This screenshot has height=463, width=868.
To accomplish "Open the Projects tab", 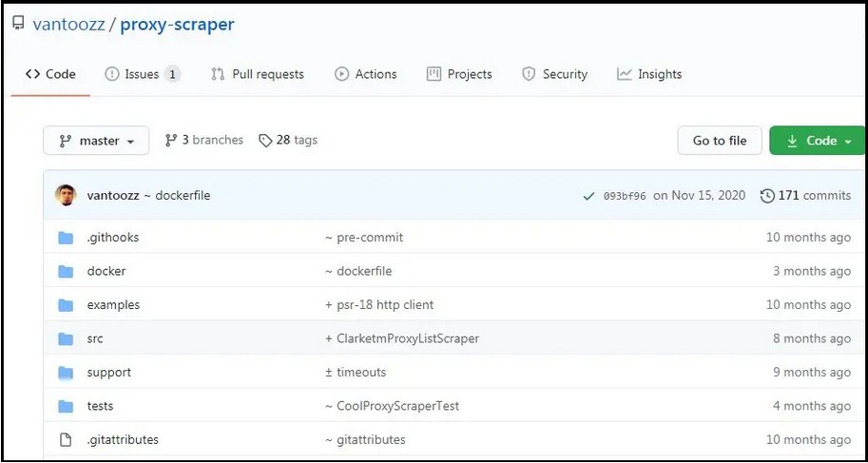I will click(x=459, y=74).
